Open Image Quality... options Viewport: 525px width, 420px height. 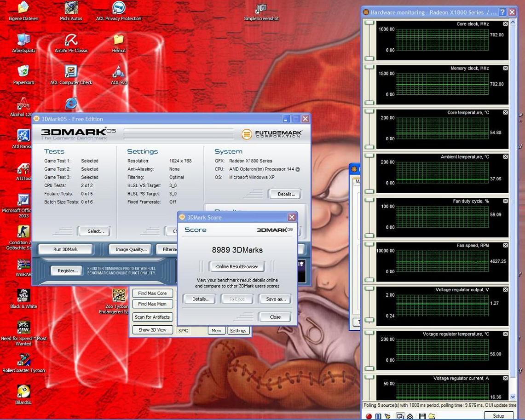(131, 249)
